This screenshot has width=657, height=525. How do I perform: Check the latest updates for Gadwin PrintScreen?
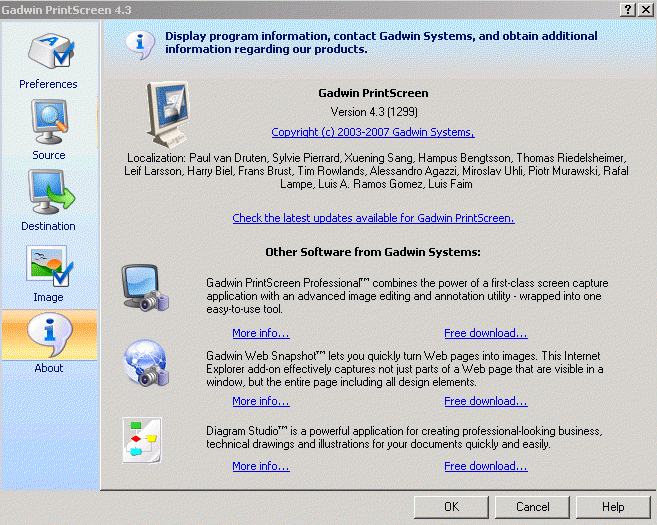pyautogui.click(x=373, y=218)
